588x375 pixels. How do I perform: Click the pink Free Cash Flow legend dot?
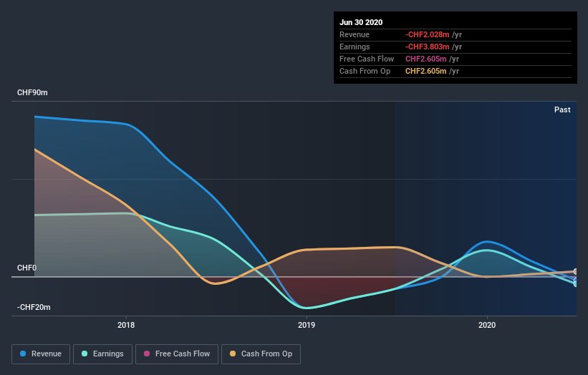(x=147, y=354)
